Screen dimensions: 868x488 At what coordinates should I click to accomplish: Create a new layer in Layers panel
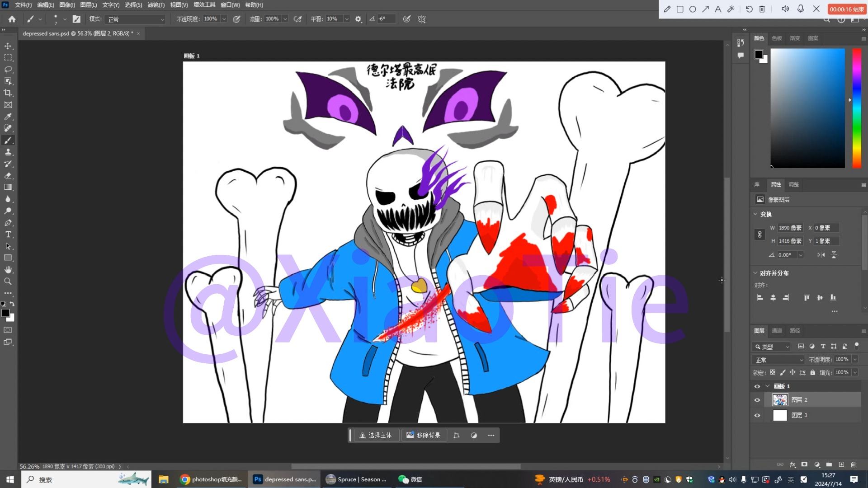point(841,465)
